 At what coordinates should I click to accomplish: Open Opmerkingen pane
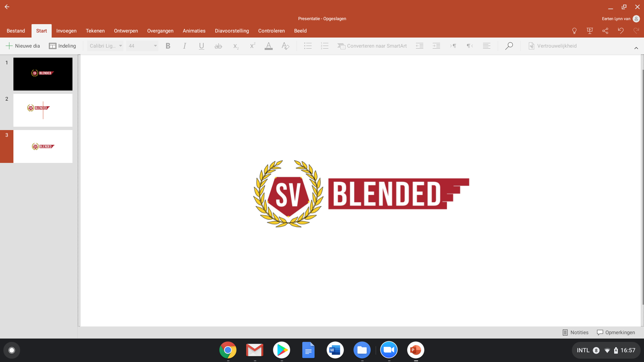616,333
